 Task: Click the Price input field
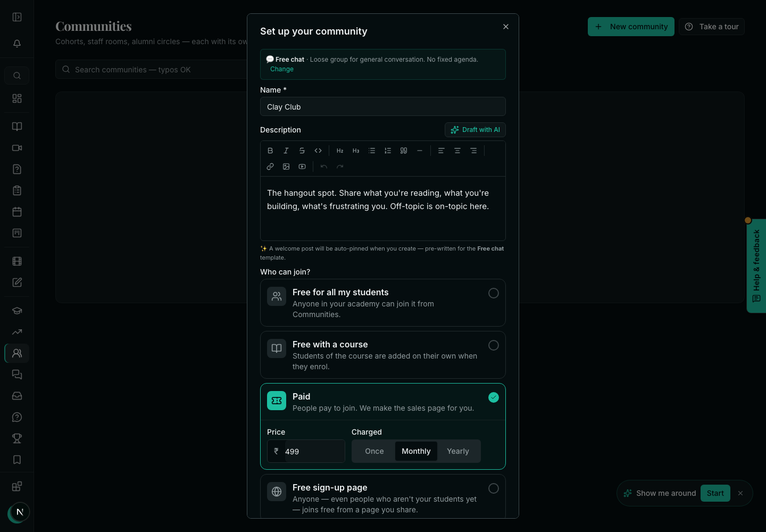[x=306, y=451]
